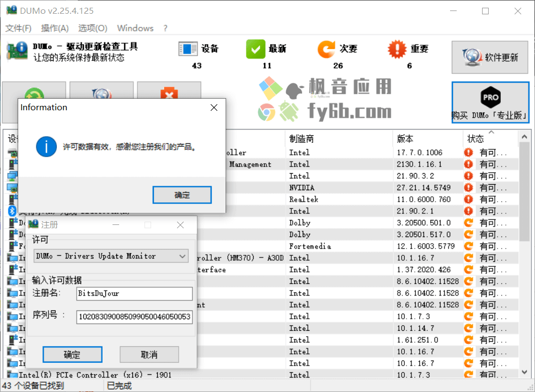Select the Fortemedia manufacturer cell
This screenshot has width=535, height=392.
tap(310, 246)
